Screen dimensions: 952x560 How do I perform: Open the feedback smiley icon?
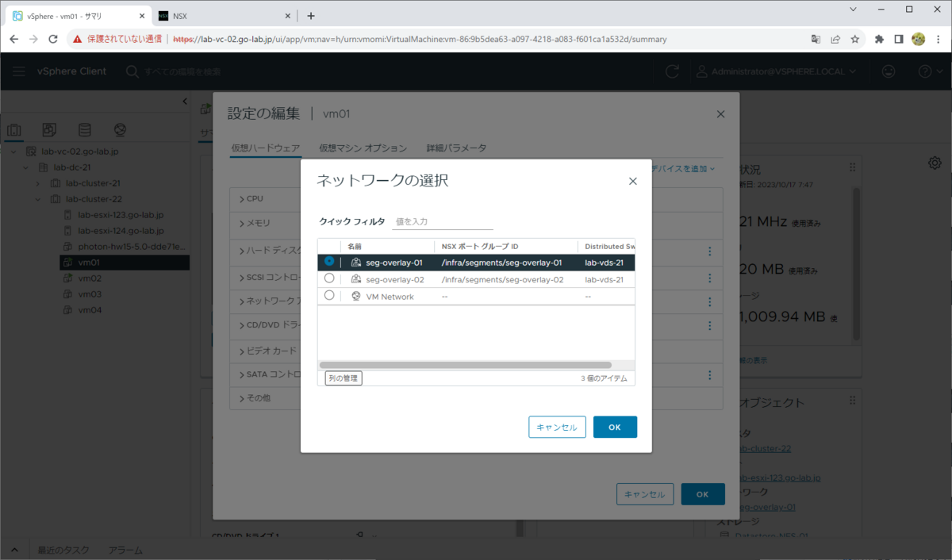pos(889,71)
